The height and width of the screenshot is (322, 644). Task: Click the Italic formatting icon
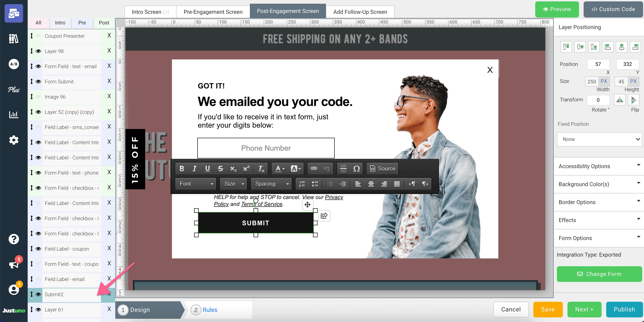point(194,168)
